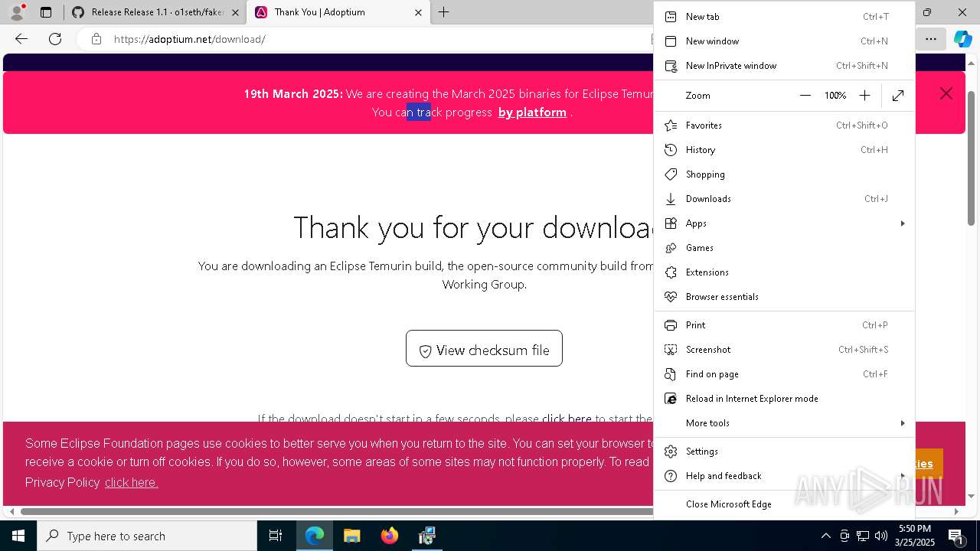Image resolution: width=980 pixels, height=551 pixels.
Task: Open Extensions from the menu
Action: pos(784,272)
